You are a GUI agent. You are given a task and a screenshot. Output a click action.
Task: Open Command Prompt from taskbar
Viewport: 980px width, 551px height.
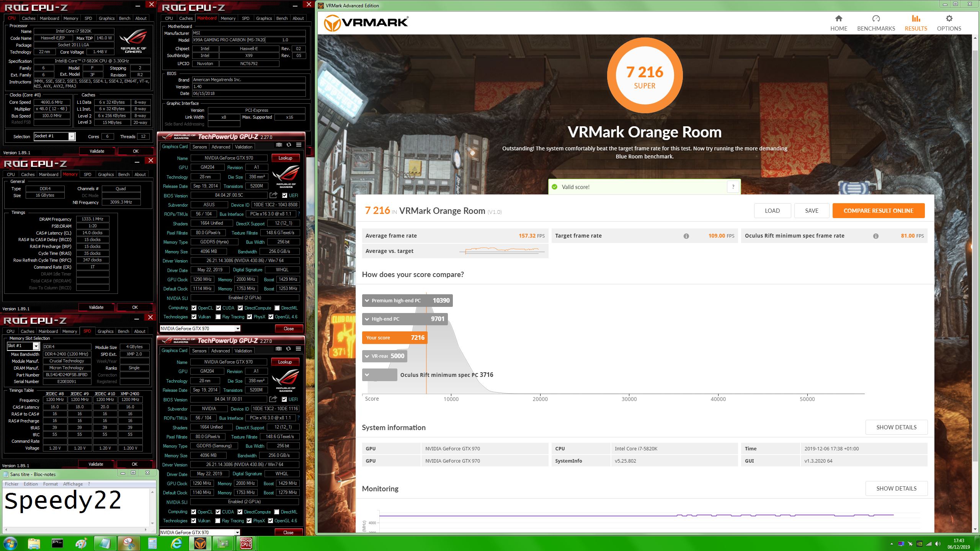57,544
